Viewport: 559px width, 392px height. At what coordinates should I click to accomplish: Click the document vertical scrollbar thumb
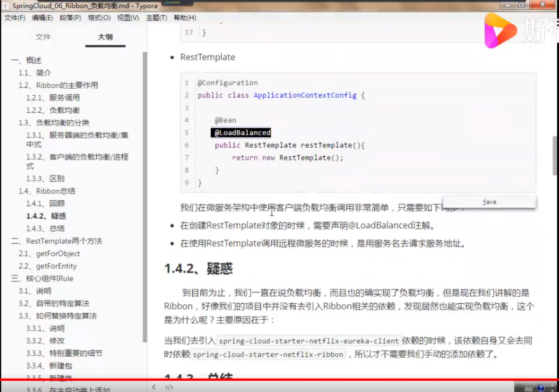(556, 155)
